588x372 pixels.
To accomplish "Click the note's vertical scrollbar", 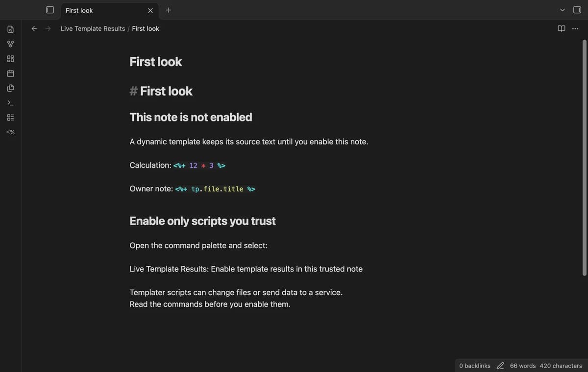I will [x=584, y=158].
